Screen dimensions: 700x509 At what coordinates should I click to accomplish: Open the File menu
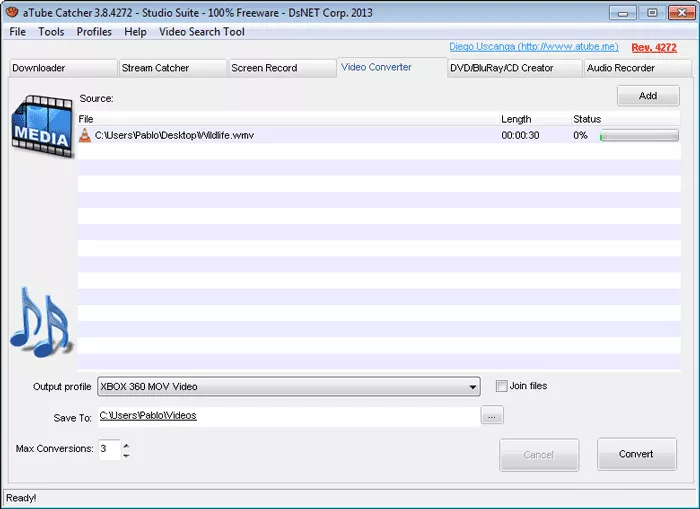(17, 32)
